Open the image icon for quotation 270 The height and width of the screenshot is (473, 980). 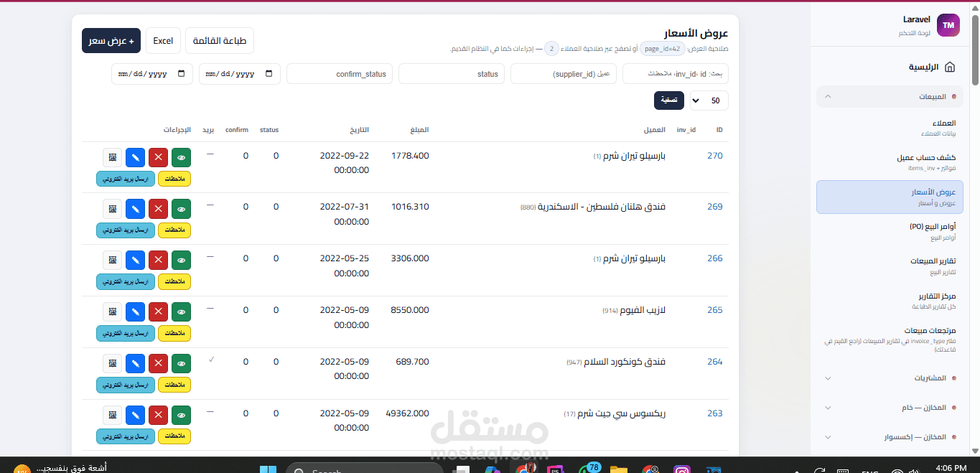click(x=112, y=158)
